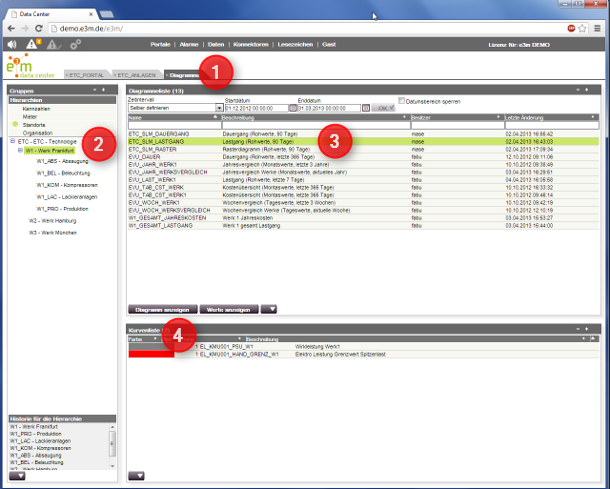This screenshot has height=489, width=610.
Task: Maximize the Kurvenliste panel with its arrow icon
Action: tap(587, 329)
